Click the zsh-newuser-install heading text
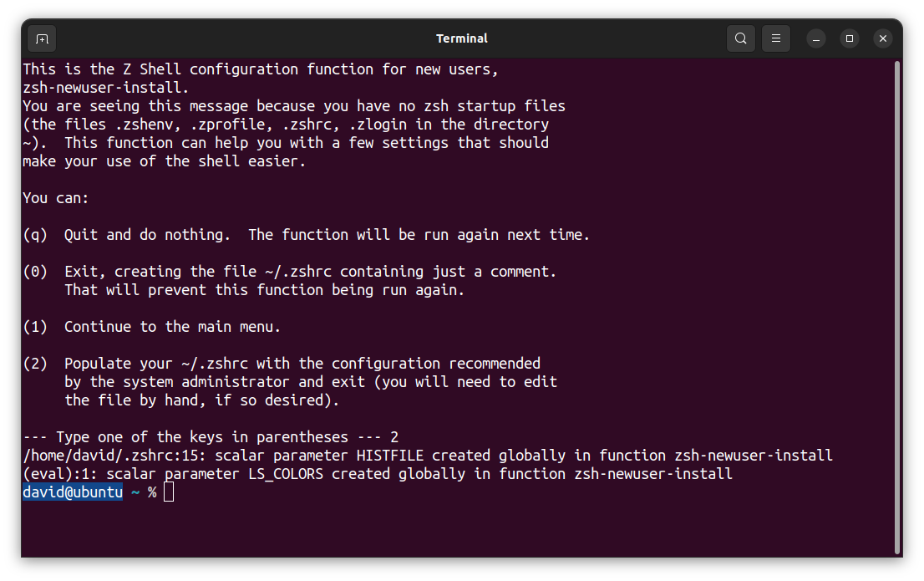This screenshot has width=924, height=581. (94, 87)
